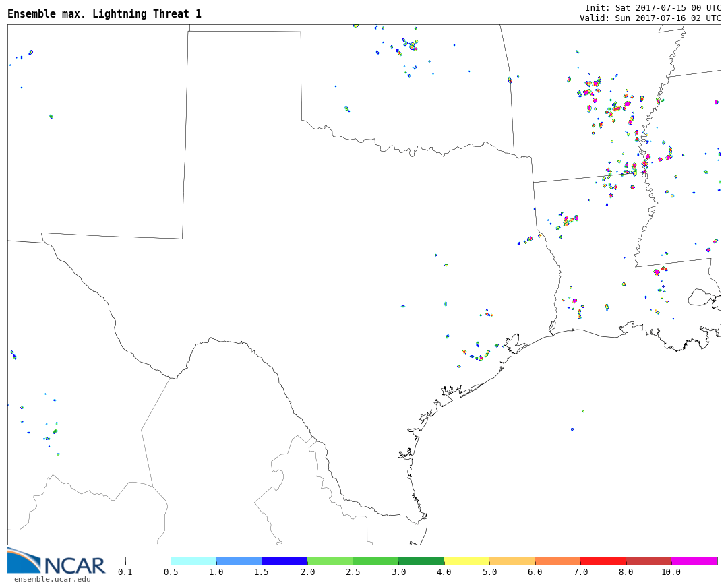Choose the dark green swatch 3.0–4.0
The image size is (728, 587).
coord(421,561)
